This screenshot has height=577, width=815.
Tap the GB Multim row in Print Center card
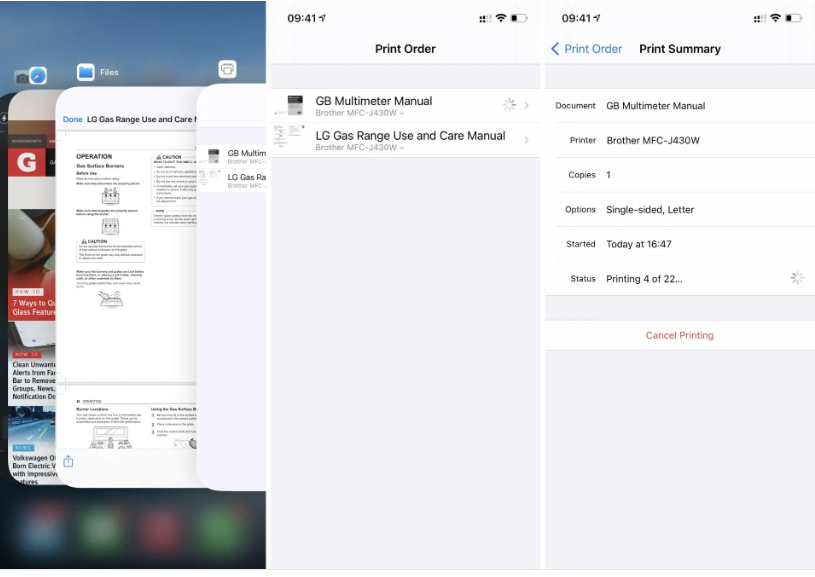232,156
